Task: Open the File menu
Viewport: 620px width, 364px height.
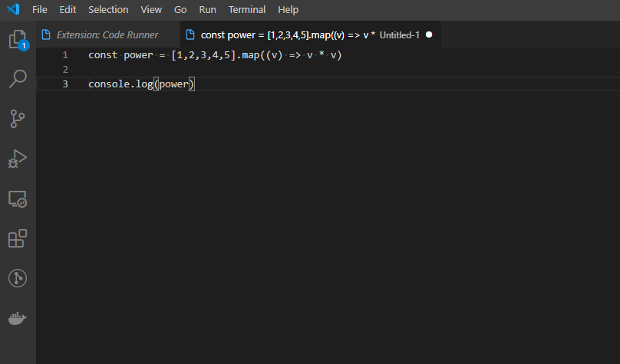Action: click(x=40, y=9)
